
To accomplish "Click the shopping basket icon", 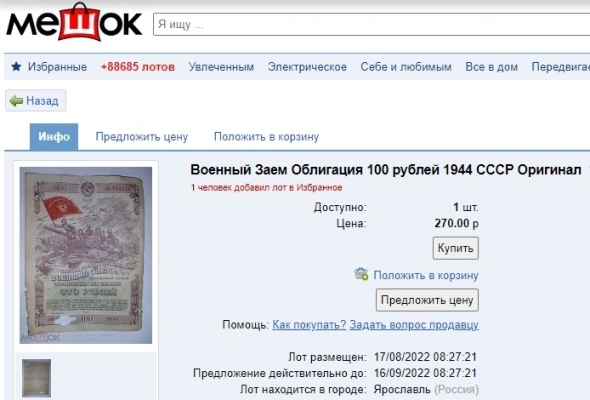I will click(x=361, y=274).
